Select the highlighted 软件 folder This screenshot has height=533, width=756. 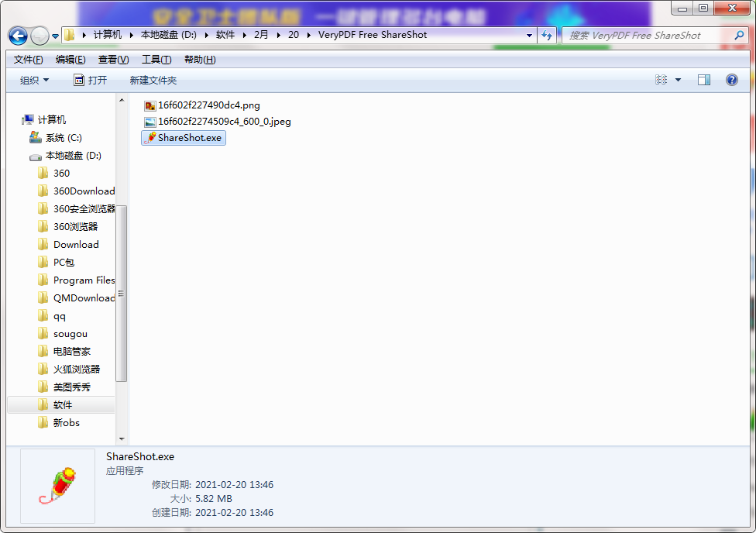coord(61,404)
